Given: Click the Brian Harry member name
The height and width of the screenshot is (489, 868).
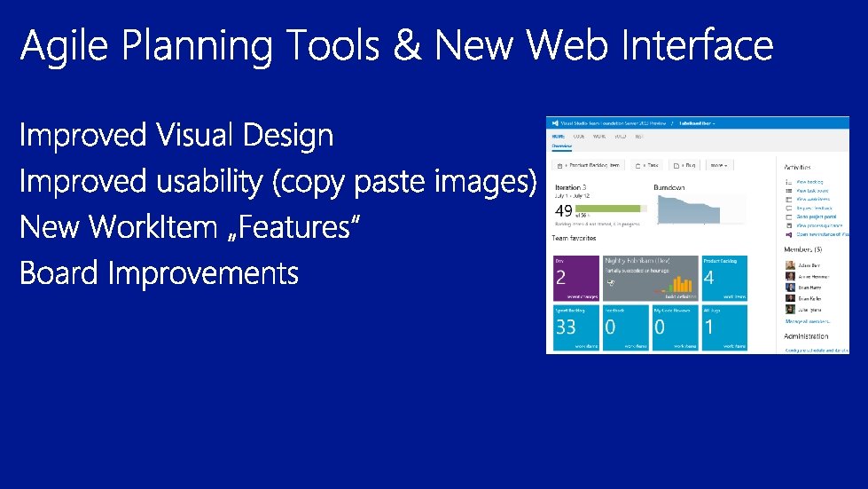Looking at the screenshot, I should 809,288.
